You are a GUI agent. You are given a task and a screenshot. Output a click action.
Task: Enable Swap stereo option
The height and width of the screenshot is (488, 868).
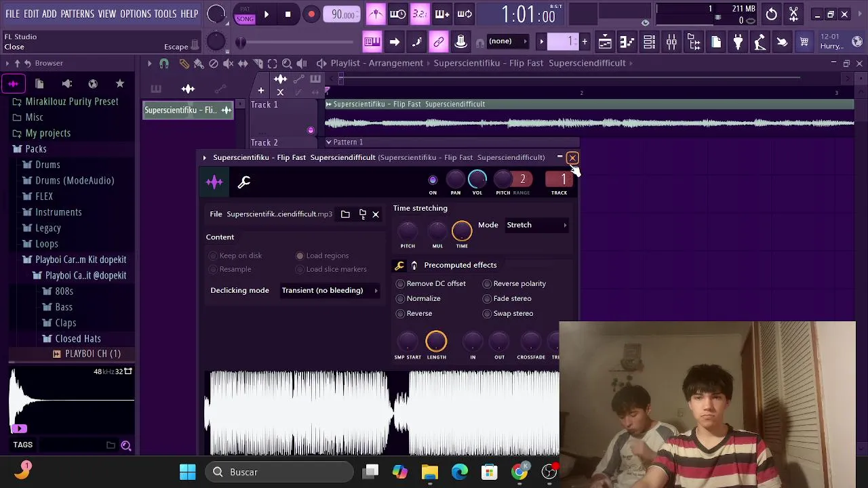(509, 313)
